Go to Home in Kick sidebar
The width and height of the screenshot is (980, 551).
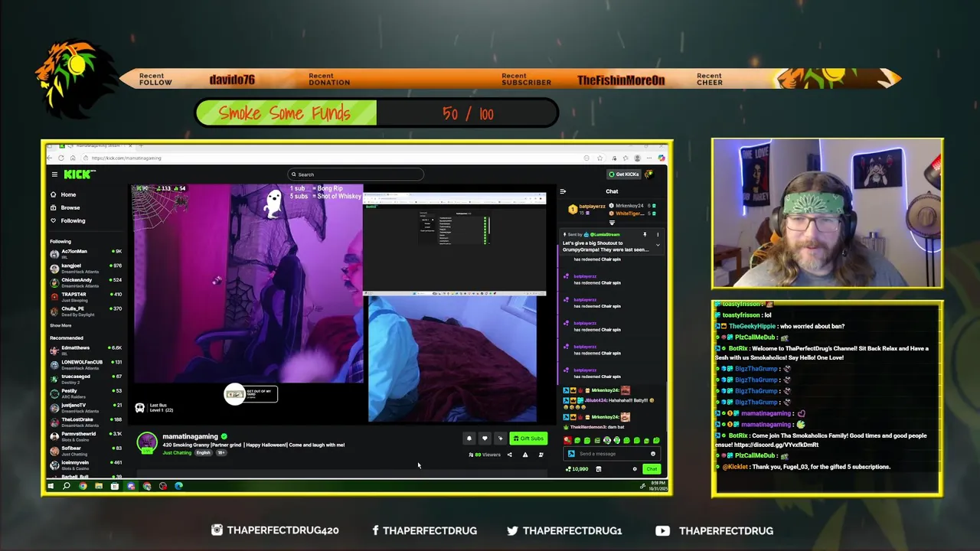point(63,194)
